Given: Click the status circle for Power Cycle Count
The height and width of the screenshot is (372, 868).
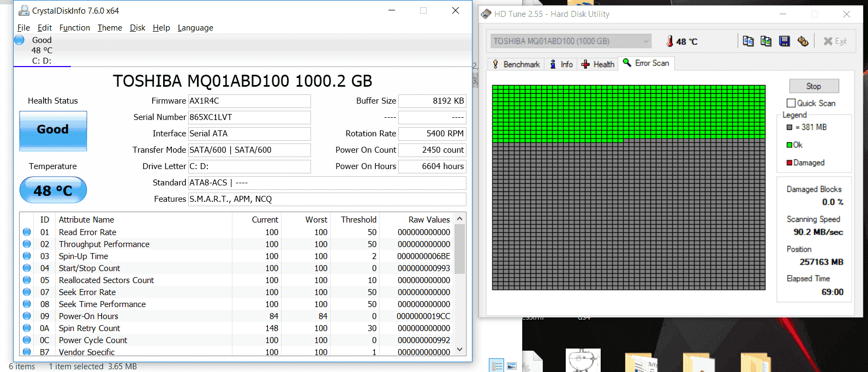Looking at the screenshot, I should click(27, 340).
